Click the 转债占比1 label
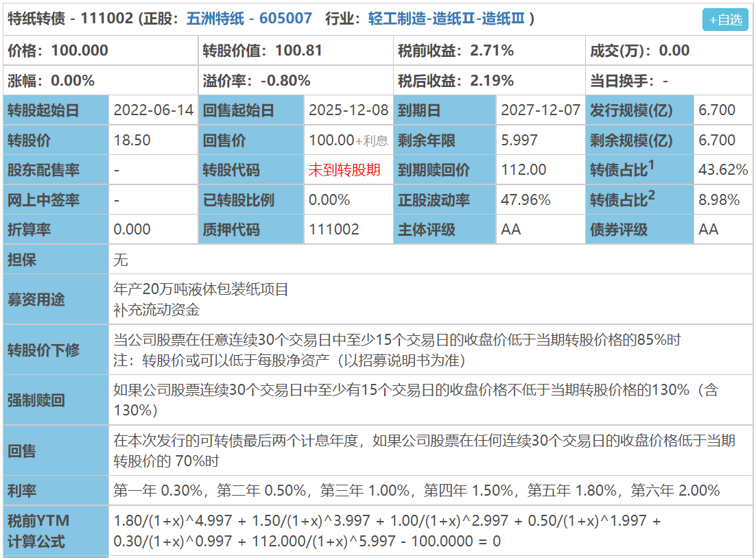 click(x=622, y=169)
